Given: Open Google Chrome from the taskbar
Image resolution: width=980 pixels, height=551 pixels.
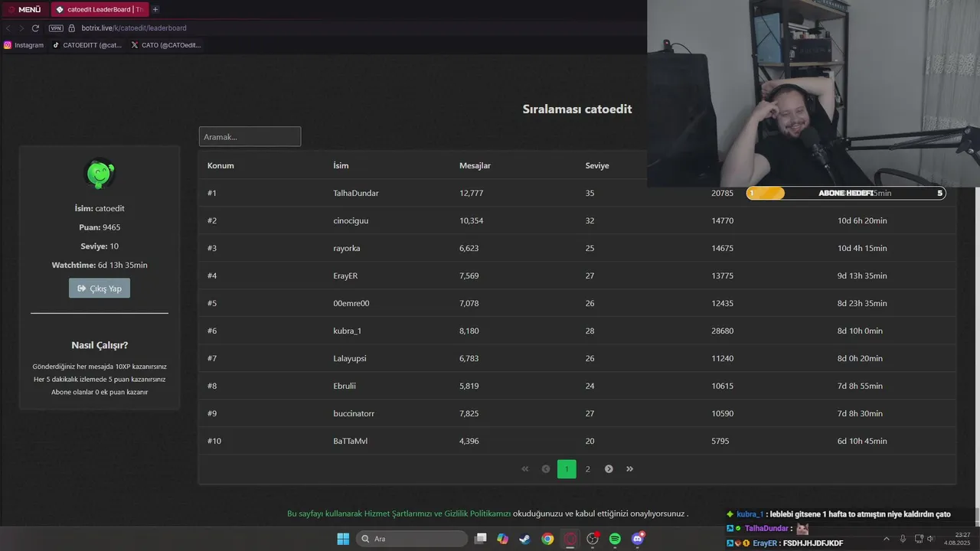Looking at the screenshot, I should (x=547, y=539).
